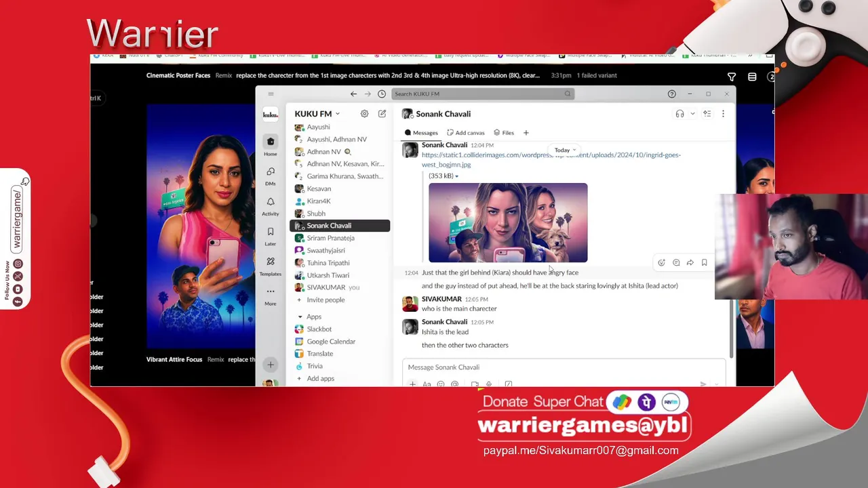Open the KUKU FM workspace dropdown
The width and height of the screenshot is (868, 488).
317,114
